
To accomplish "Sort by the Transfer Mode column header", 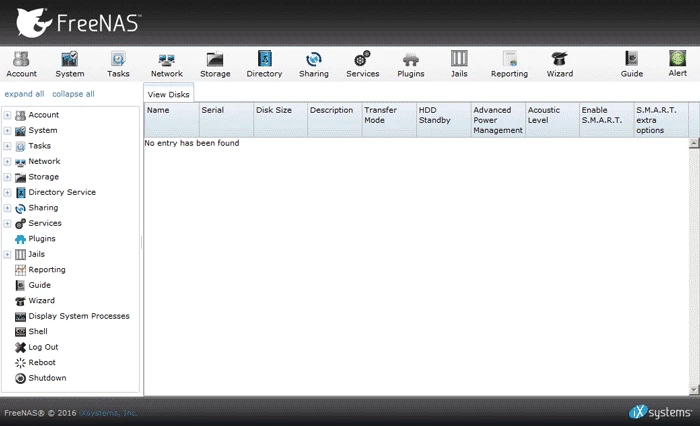I will point(389,120).
